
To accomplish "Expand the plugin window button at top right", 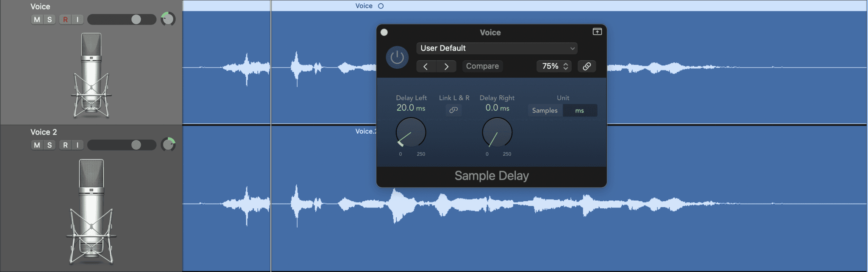I will (597, 32).
